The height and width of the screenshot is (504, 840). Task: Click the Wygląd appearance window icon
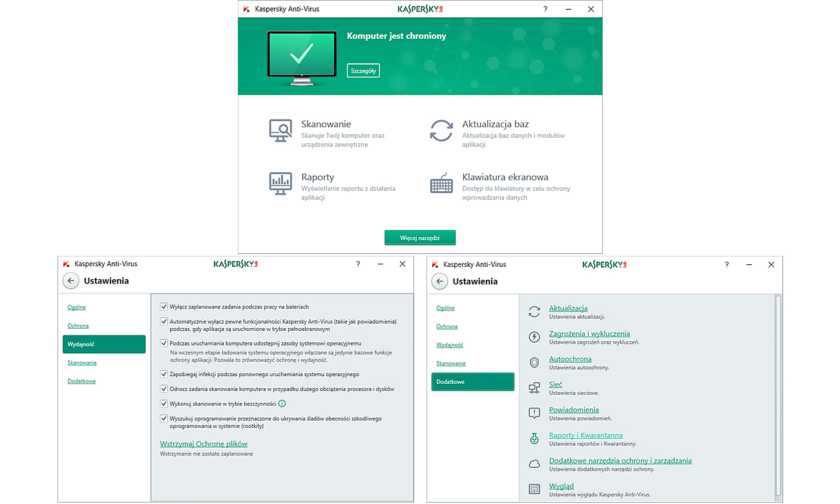coord(534,489)
